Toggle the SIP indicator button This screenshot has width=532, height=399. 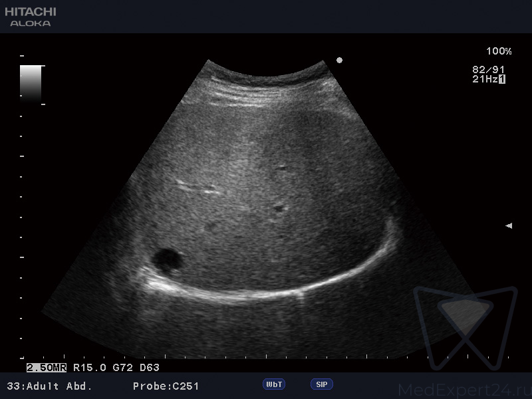tap(321, 384)
